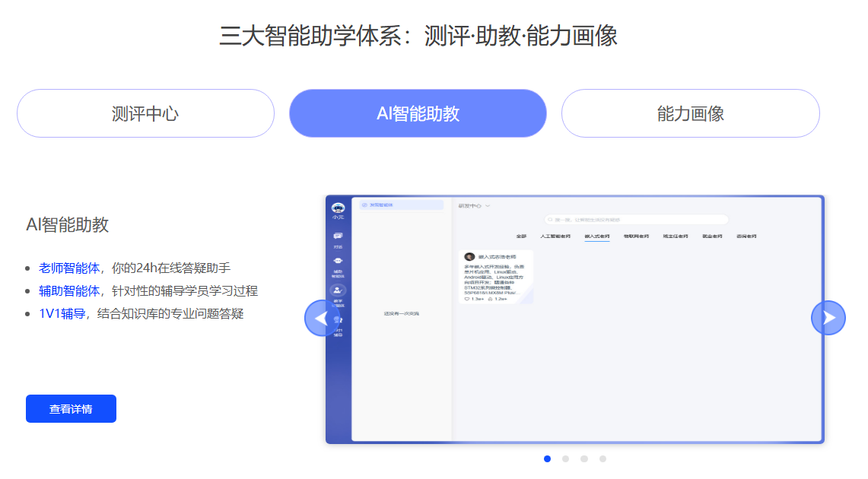Click the text 你的24h在线答疑助手
Image resolution: width=868 pixels, height=479 pixels.
tap(171, 268)
